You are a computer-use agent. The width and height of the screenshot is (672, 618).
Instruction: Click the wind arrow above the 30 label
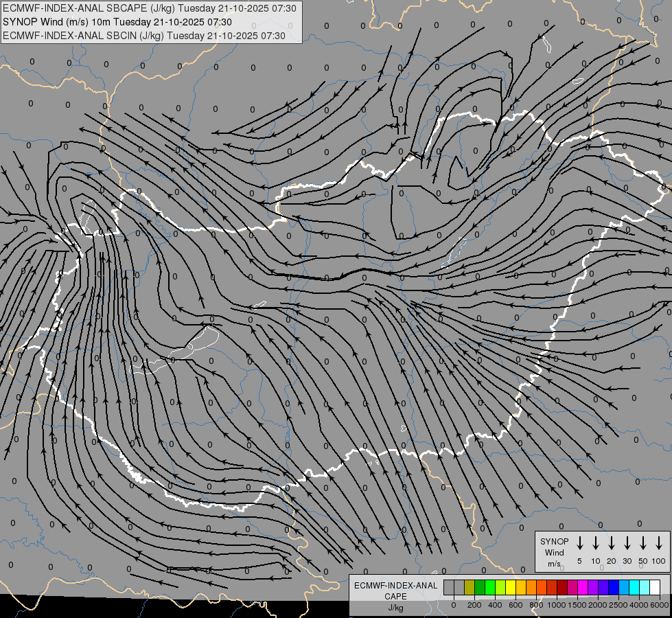[x=627, y=543]
